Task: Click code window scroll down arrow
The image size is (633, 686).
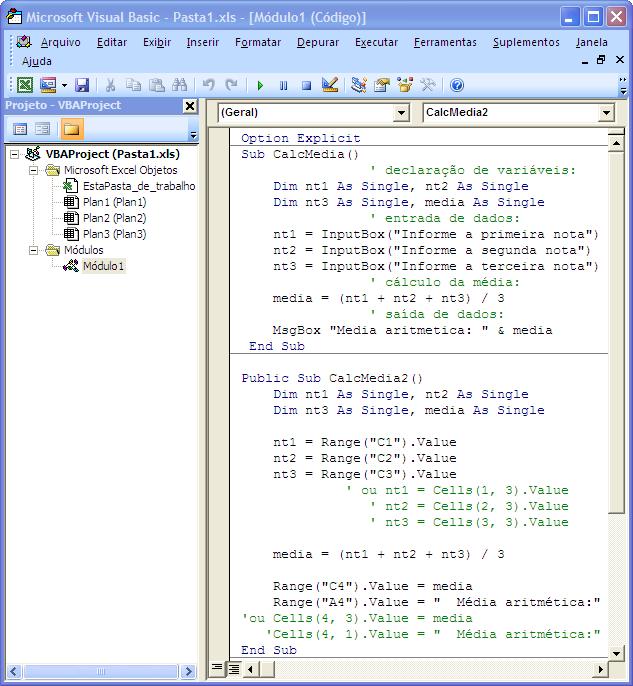Action: point(616,654)
